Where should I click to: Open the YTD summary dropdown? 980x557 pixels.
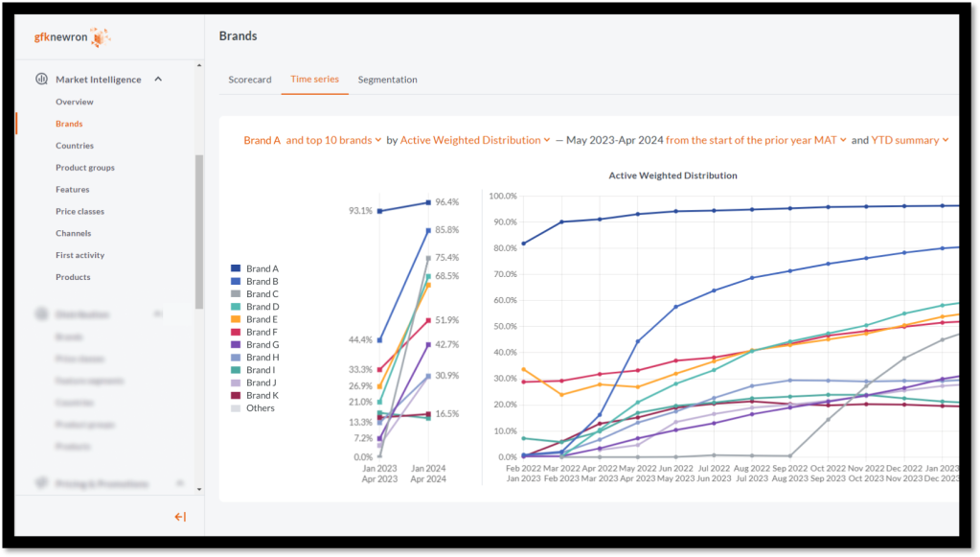(910, 140)
